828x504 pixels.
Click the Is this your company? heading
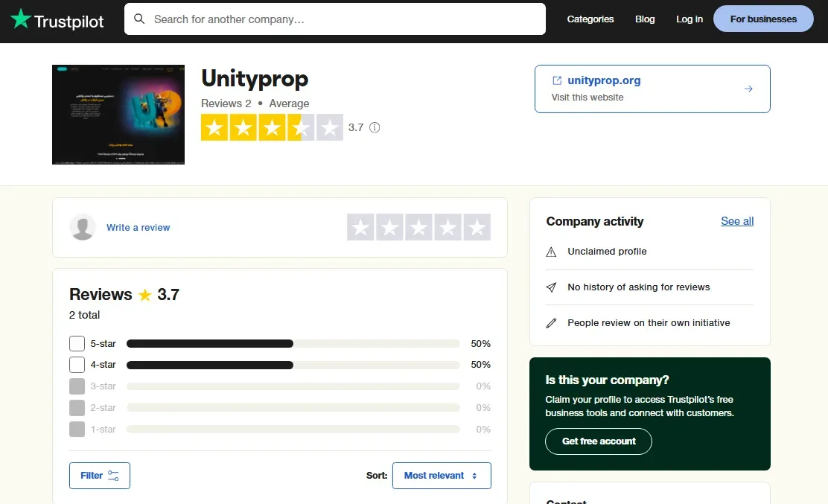pyautogui.click(x=608, y=380)
